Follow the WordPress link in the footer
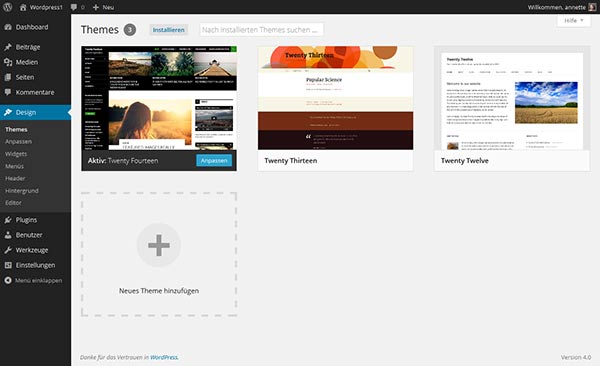This screenshot has width=600, height=366. point(164,357)
